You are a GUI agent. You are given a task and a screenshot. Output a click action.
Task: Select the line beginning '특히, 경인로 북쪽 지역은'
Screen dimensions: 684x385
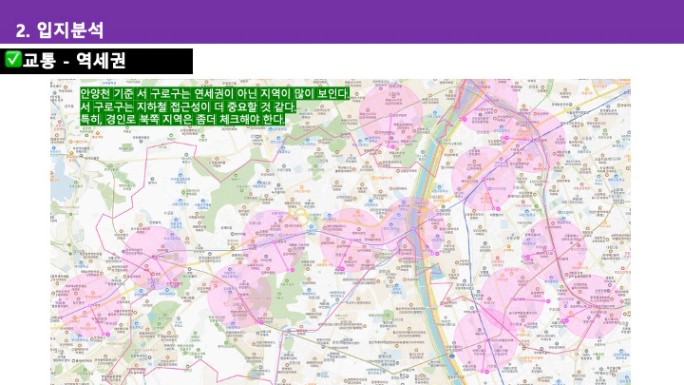pos(182,119)
